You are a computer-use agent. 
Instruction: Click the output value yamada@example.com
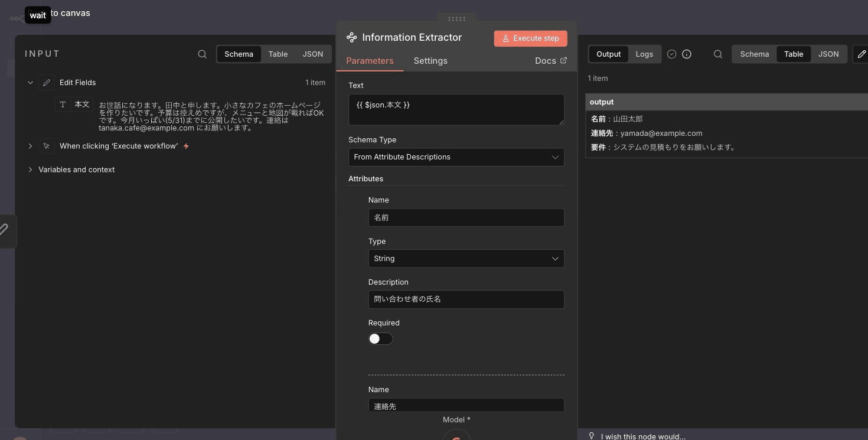[661, 133]
